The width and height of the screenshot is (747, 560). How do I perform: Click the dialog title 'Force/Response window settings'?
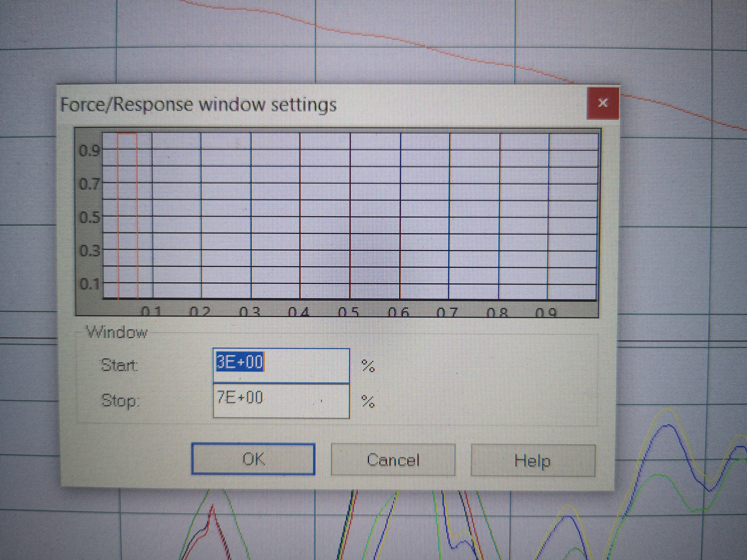(198, 105)
